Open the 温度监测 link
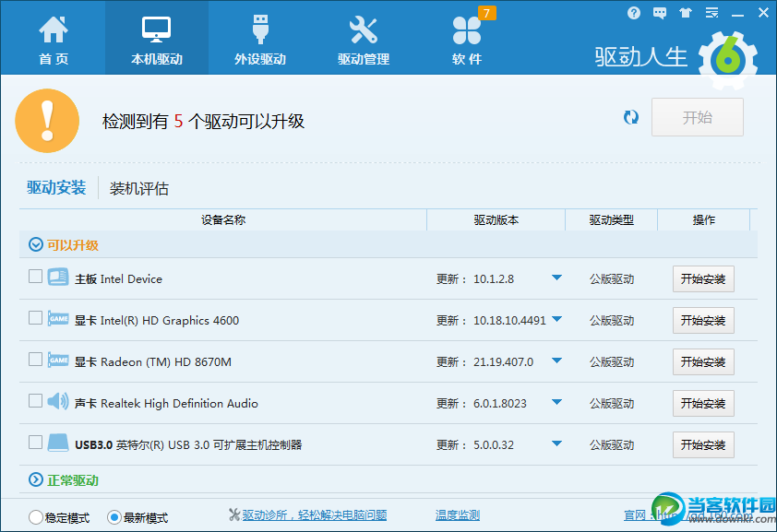Image resolution: width=777 pixels, height=532 pixels. tap(457, 515)
